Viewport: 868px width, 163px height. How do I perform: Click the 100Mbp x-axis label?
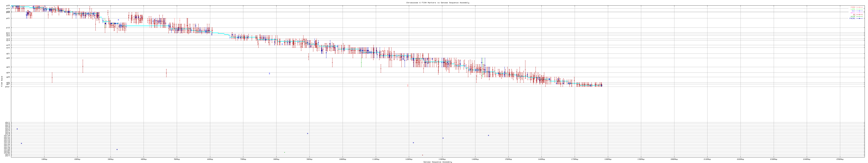click(342, 159)
